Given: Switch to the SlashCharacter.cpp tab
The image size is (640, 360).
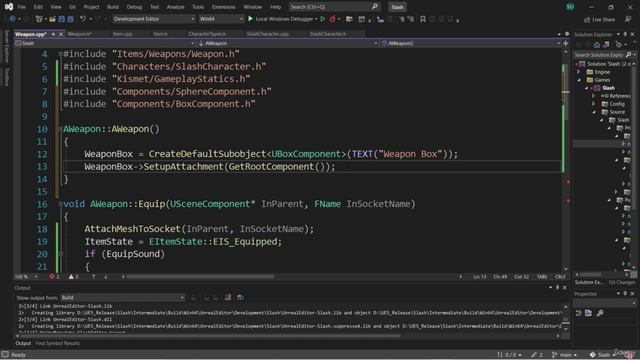Looking at the screenshot, I should (268, 34).
